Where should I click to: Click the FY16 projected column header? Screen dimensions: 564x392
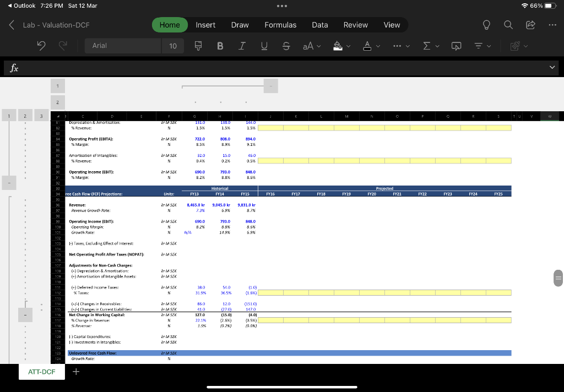pyautogui.click(x=270, y=194)
